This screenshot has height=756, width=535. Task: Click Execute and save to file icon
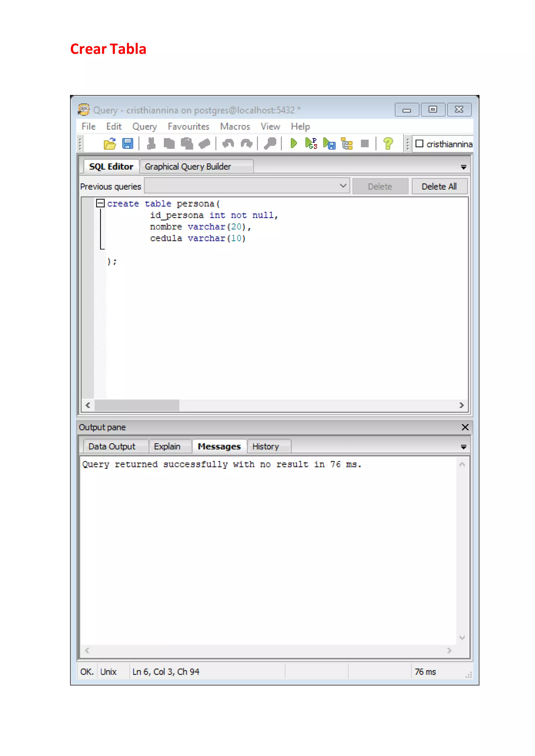[x=329, y=144]
